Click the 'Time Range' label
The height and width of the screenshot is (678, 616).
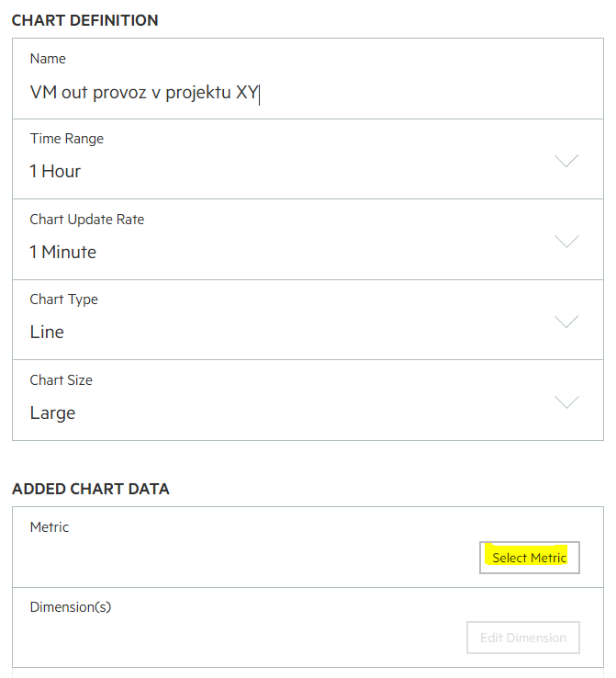pyautogui.click(x=67, y=139)
